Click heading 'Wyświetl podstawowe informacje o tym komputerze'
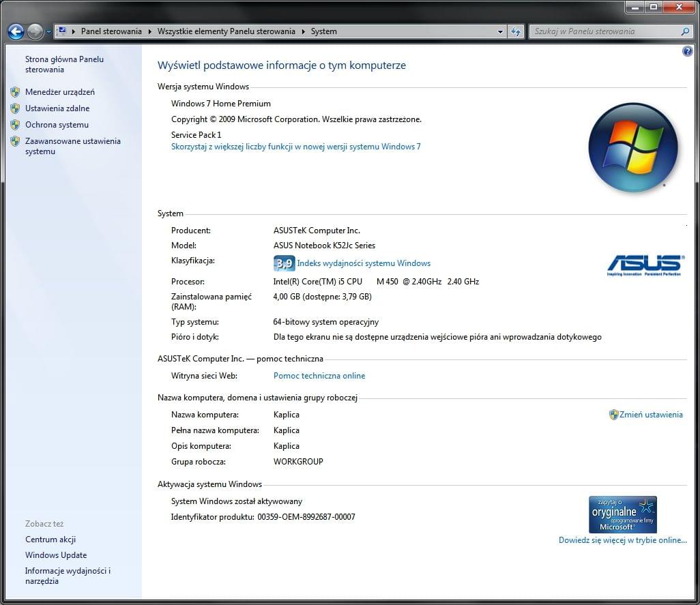 pyautogui.click(x=282, y=65)
